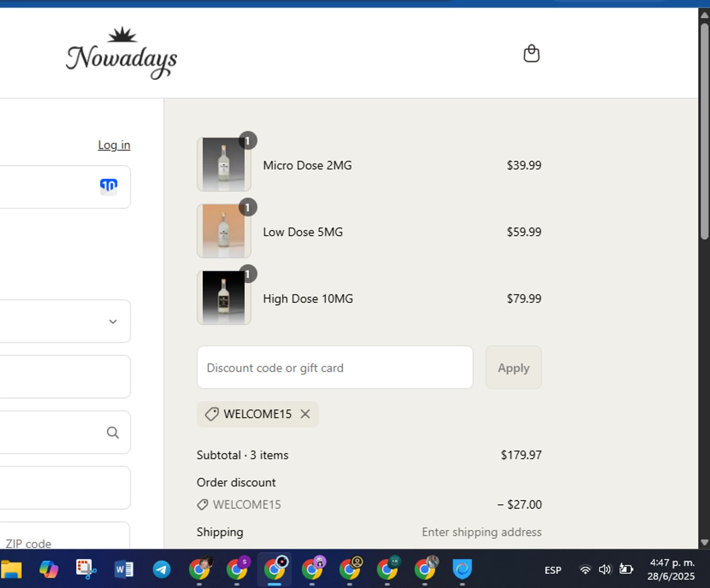Image resolution: width=710 pixels, height=588 pixels.
Task: Open Telegram from taskbar
Action: coord(161,569)
